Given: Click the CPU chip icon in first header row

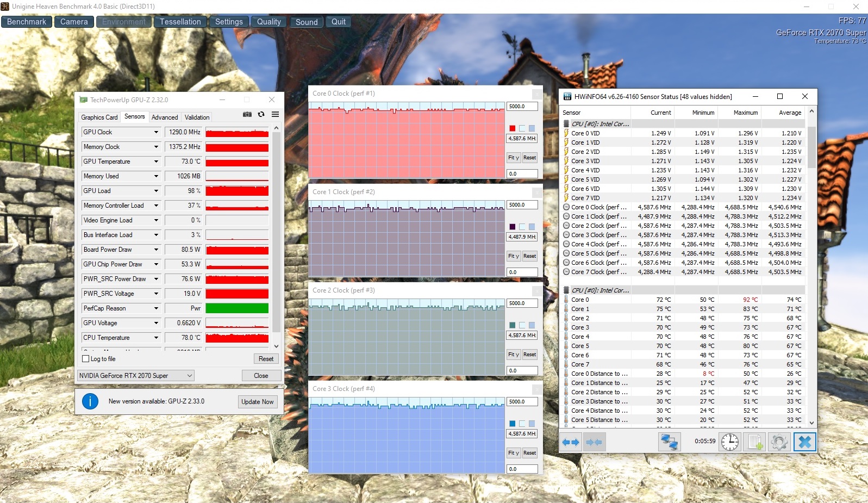Looking at the screenshot, I should [566, 124].
